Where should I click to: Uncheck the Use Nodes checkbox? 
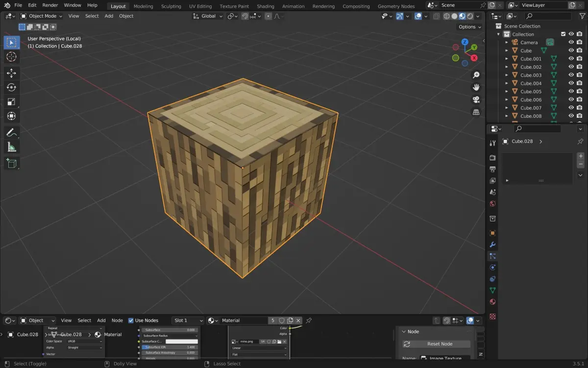(x=131, y=320)
